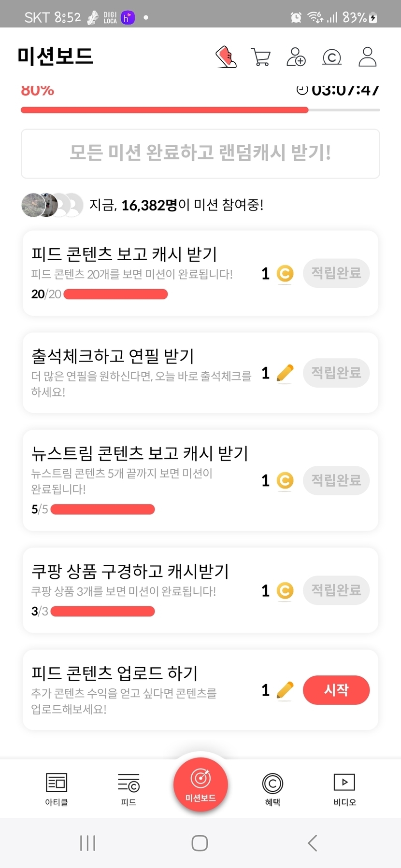The image size is (401, 868).
Task: Open the shopping cart icon
Action: [x=261, y=57]
